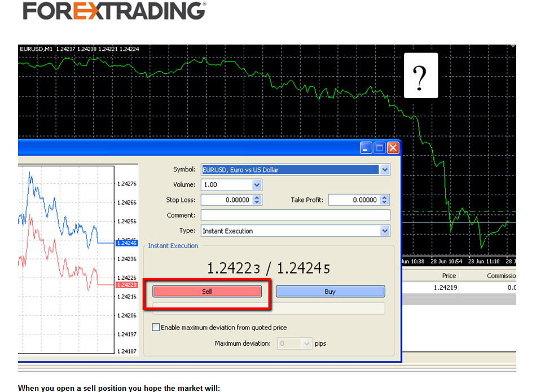This screenshot has width=545, height=392.
Task: Minimize the order dialog window
Action: click(367, 148)
